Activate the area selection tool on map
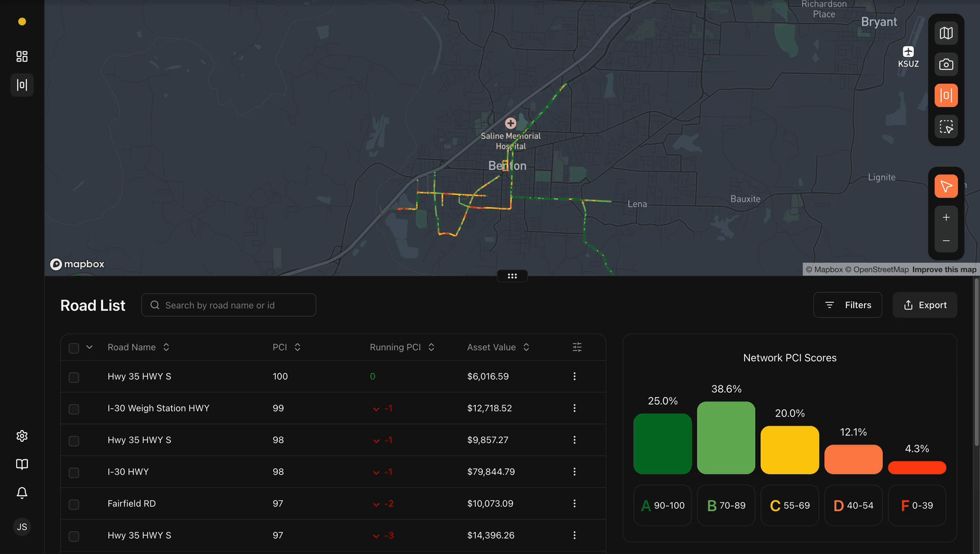 tap(946, 126)
